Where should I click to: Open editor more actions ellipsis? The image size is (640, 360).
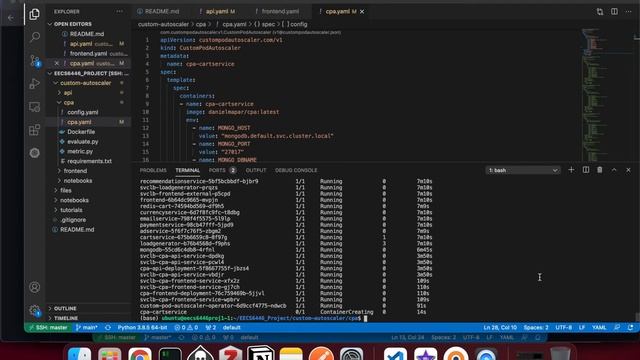point(628,11)
